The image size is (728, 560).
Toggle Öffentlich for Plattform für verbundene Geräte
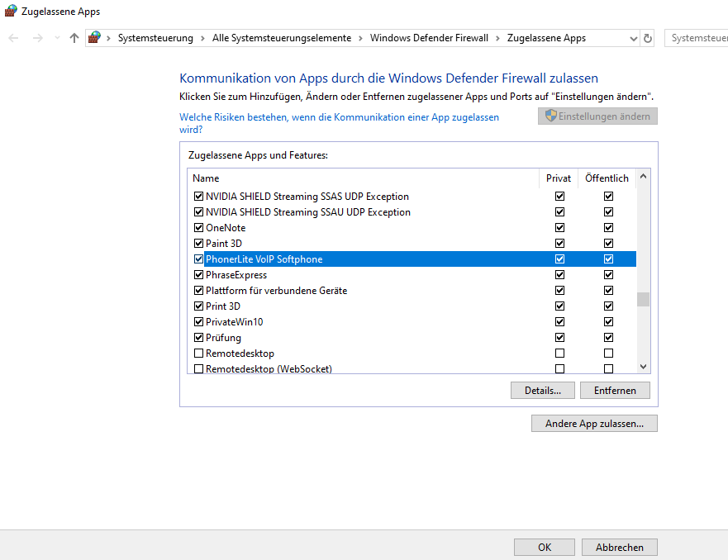pyautogui.click(x=608, y=291)
